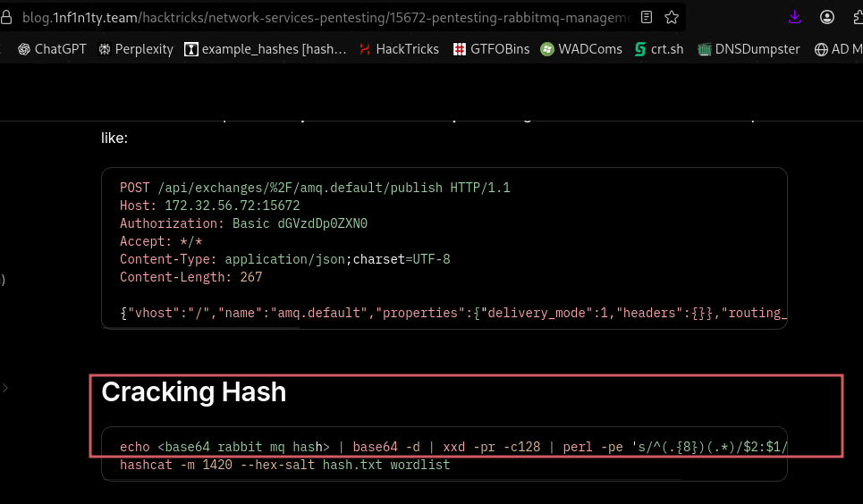The width and height of the screenshot is (863, 504).
Task: Open the ChatGPT bookmark
Action: tap(52, 49)
